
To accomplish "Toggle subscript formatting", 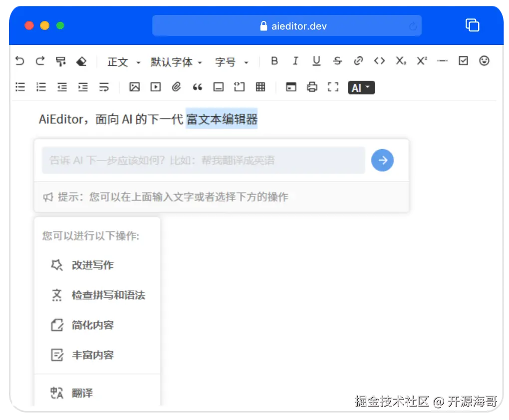I will click(x=401, y=61).
